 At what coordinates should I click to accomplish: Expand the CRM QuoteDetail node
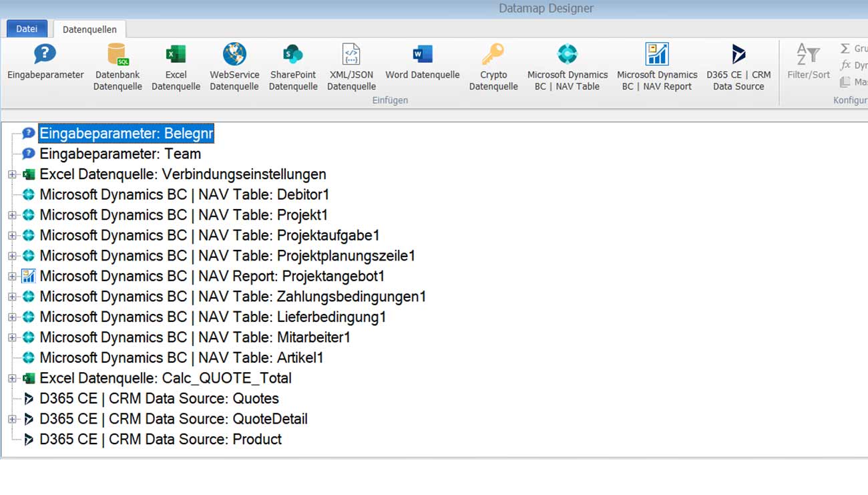[x=12, y=420]
